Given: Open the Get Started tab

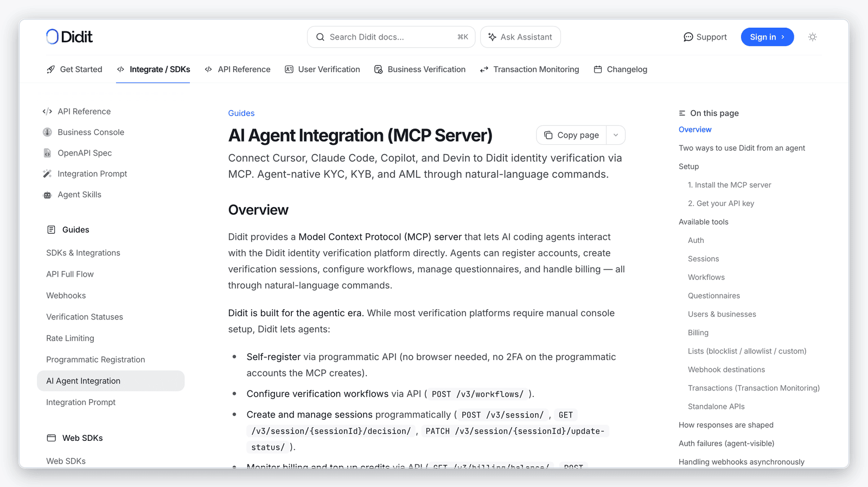Looking at the screenshot, I should (74, 69).
